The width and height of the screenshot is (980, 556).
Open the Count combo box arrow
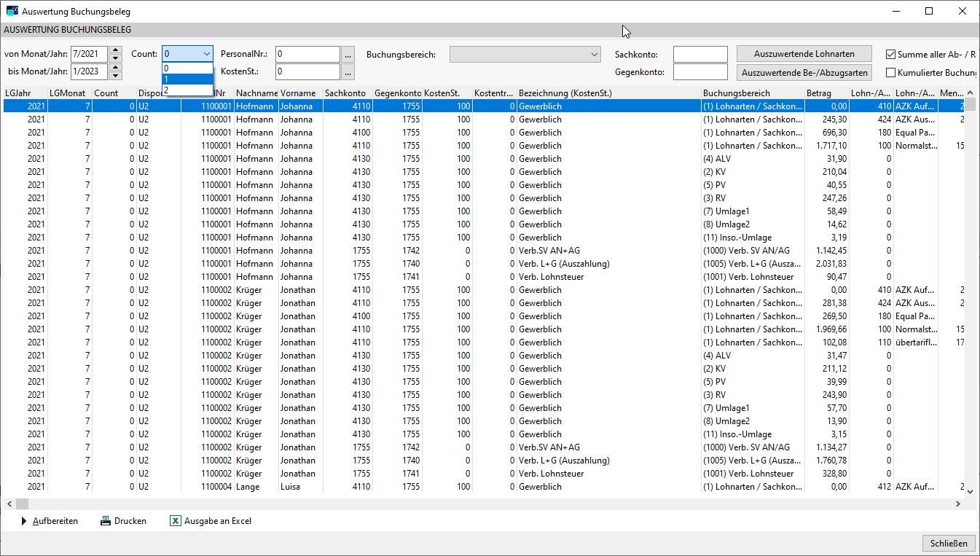click(207, 54)
